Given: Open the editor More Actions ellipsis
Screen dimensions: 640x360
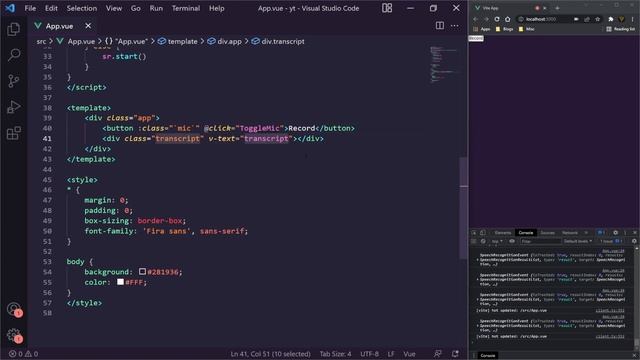Looking at the screenshot, I should 454,26.
